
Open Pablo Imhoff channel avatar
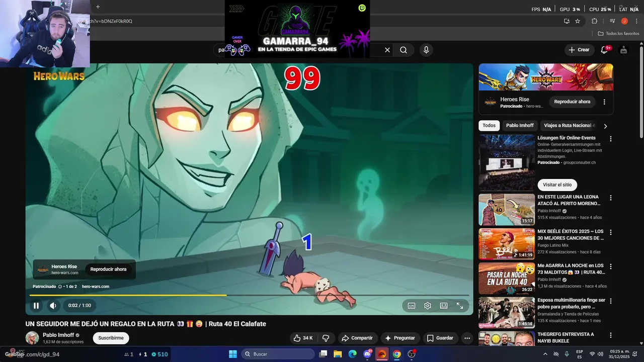tap(32, 338)
